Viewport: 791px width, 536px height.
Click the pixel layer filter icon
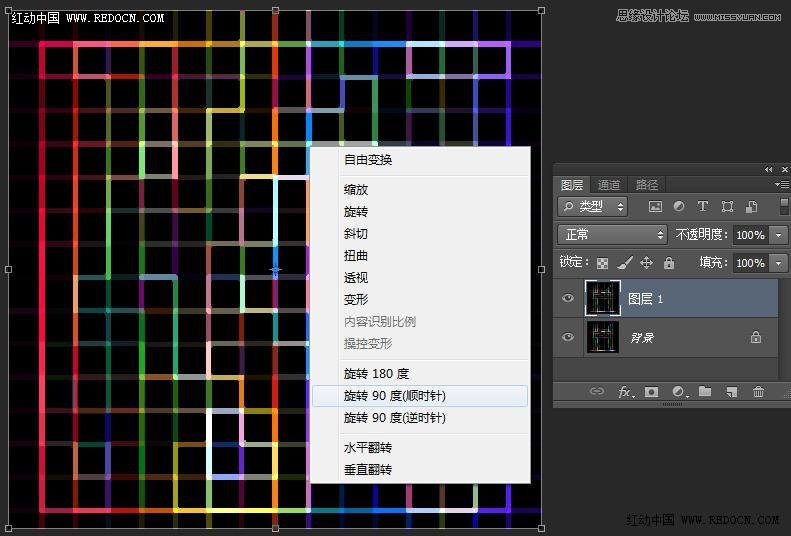pos(655,207)
